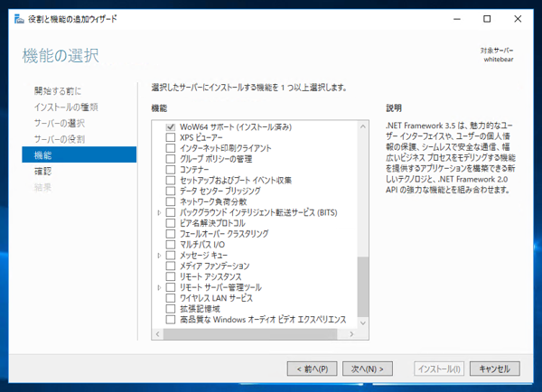Open インストールの種類 wizard step
Image resolution: width=542 pixels, height=392 pixels.
coord(66,107)
